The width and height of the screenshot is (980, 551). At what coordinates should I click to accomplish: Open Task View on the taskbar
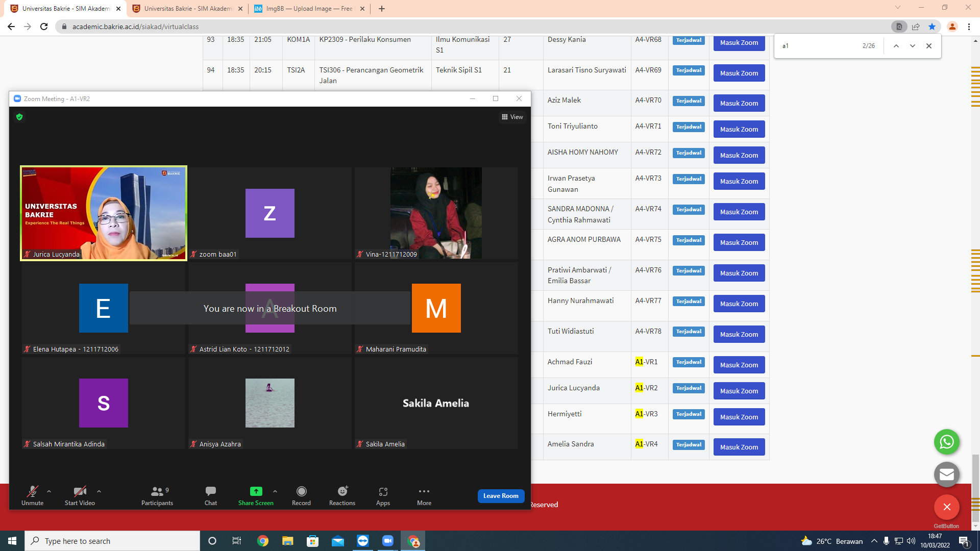click(x=237, y=541)
